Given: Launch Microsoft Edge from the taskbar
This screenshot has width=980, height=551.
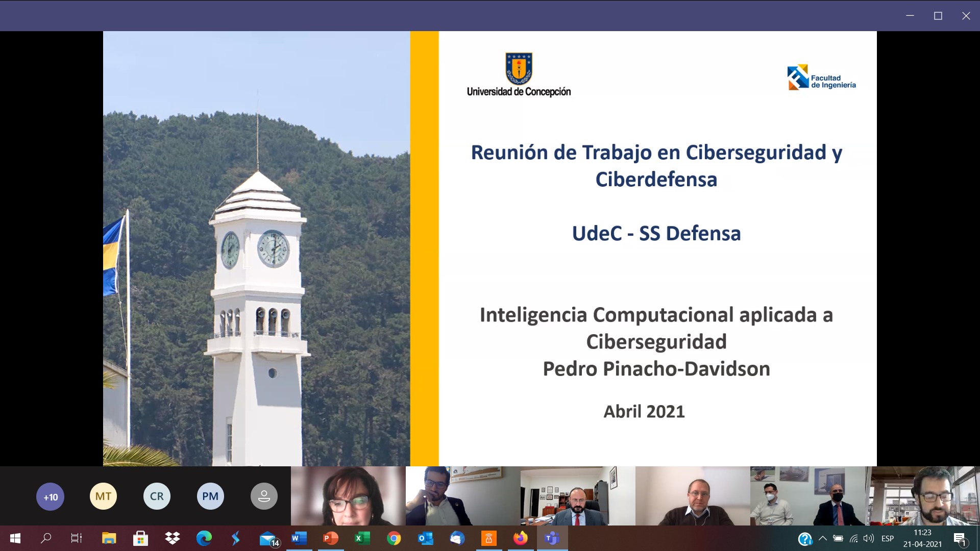Looking at the screenshot, I should pyautogui.click(x=204, y=538).
